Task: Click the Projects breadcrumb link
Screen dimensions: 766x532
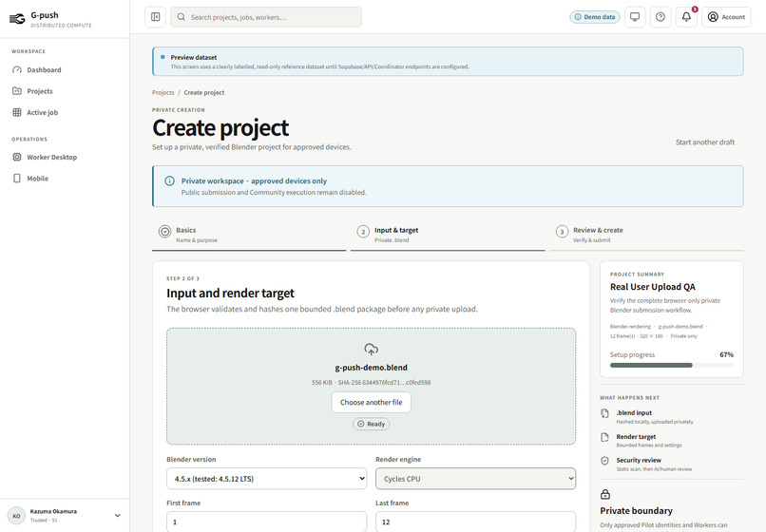Action: 163,92
